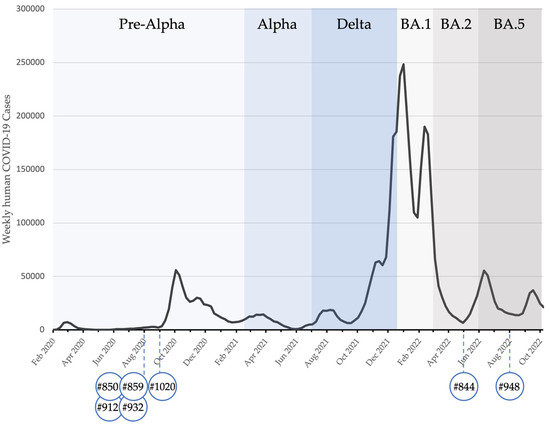This screenshot has height=425, width=550.
Task: Click the Dec 2021 x-axis date label
Action: [378, 352]
